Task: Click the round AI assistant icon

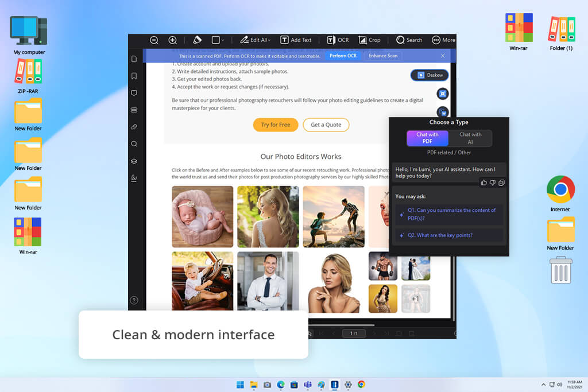Action: pyautogui.click(x=443, y=112)
